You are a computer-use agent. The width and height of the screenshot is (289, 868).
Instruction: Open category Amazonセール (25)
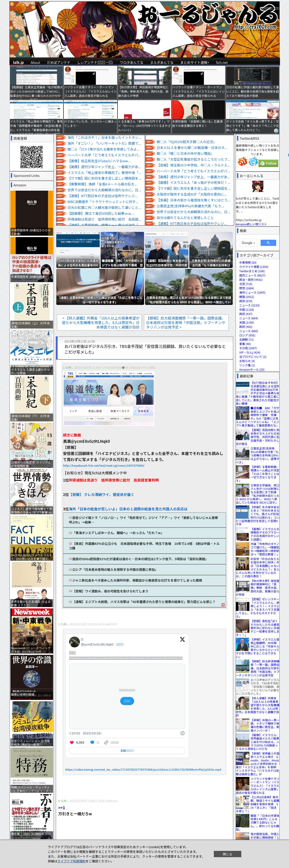pos(252,370)
